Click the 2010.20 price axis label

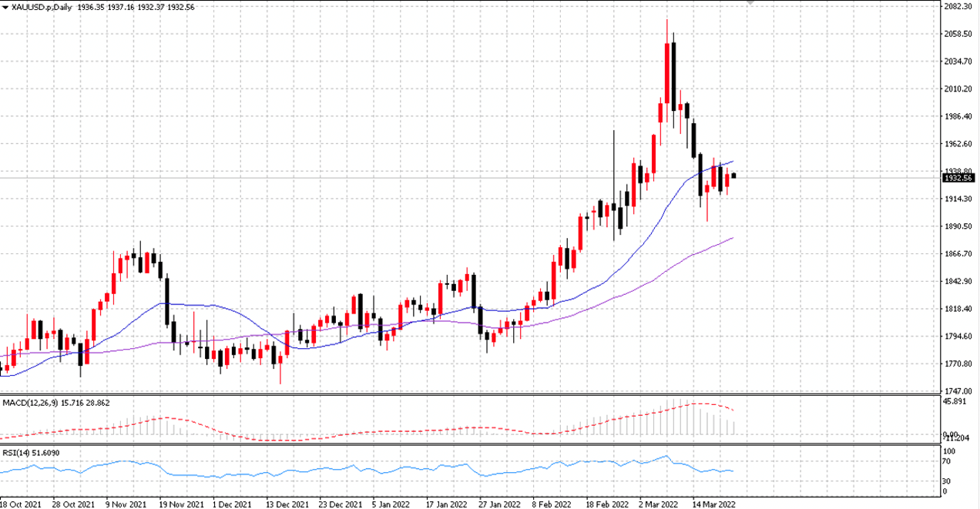(958, 89)
